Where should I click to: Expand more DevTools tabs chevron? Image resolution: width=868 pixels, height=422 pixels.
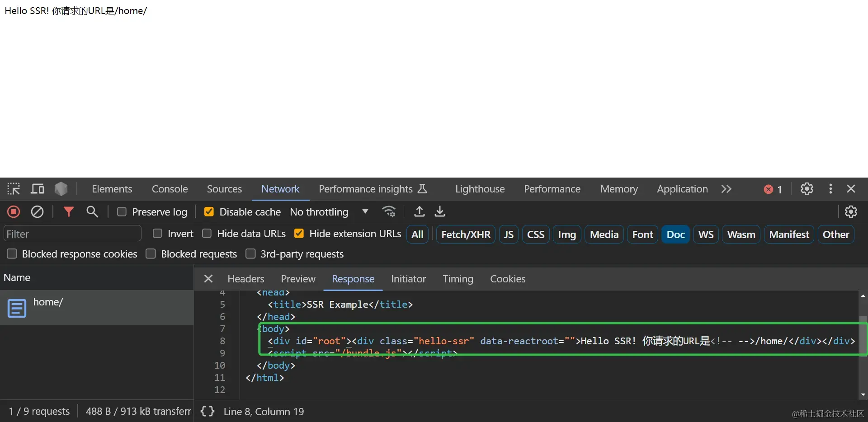[x=726, y=189]
